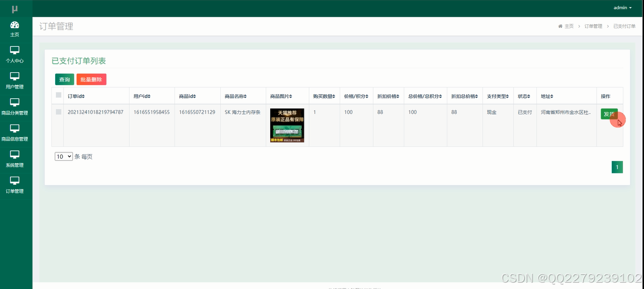Open 用户管理 monitor icon in sidebar

coord(15,76)
